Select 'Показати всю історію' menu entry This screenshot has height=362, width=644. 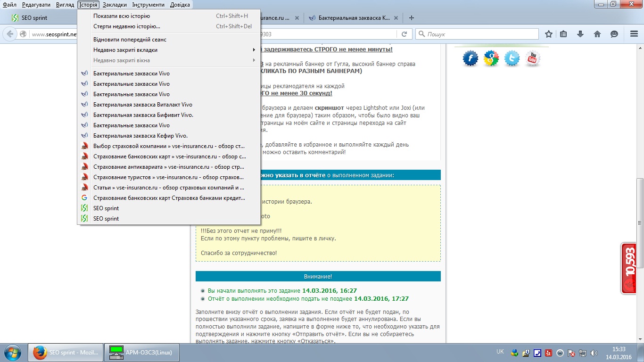coord(122,16)
